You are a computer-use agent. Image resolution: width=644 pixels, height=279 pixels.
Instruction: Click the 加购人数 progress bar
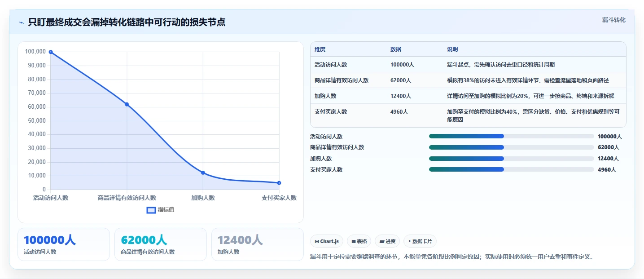(512, 158)
